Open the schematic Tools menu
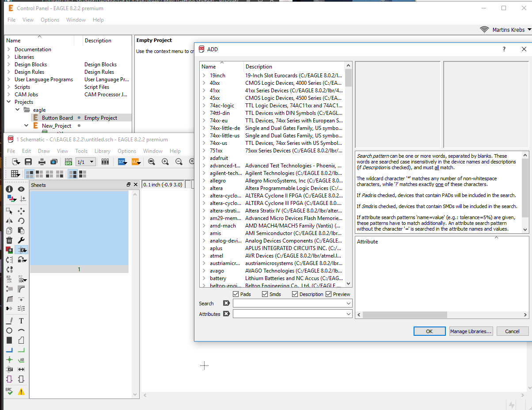 [81, 151]
